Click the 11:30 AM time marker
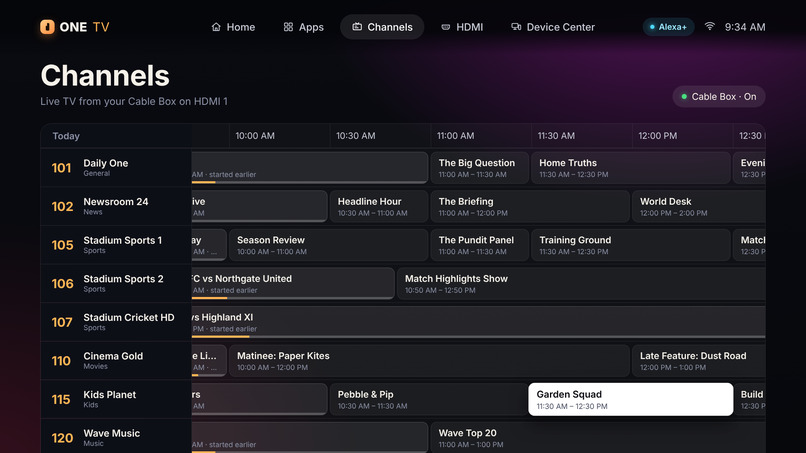Viewport: 806px width, 453px height. [x=556, y=136]
